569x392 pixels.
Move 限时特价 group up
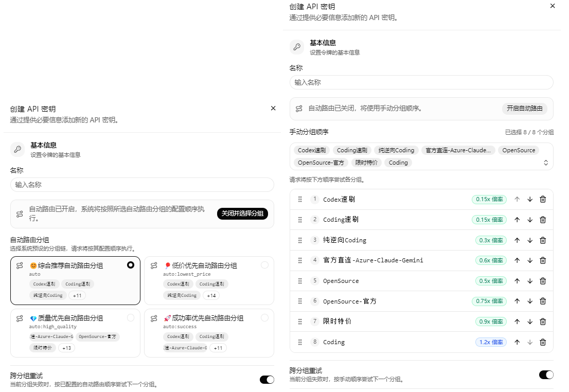tap(517, 322)
